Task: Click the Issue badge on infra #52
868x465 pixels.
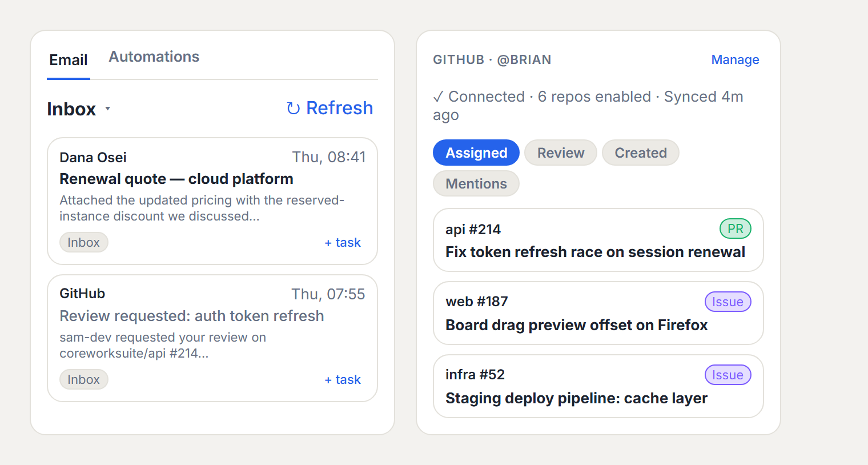Action: click(x=728, y=375)
